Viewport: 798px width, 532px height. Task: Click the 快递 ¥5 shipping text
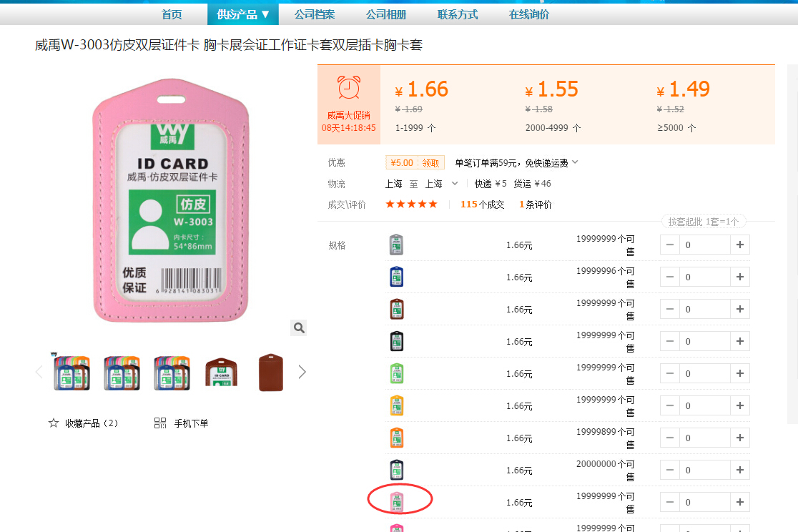pos(491,184)
